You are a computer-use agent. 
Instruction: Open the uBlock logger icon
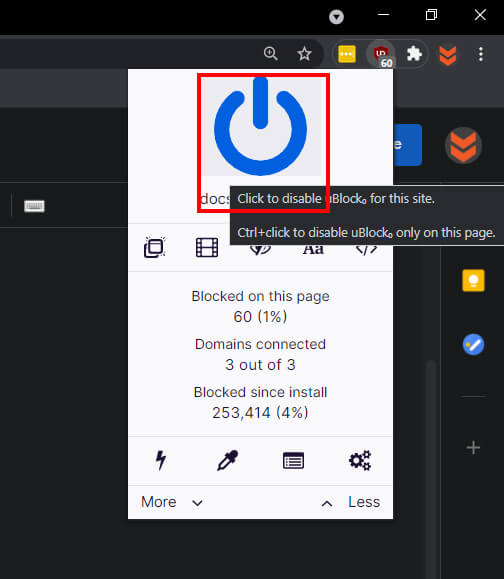point(294,460)
